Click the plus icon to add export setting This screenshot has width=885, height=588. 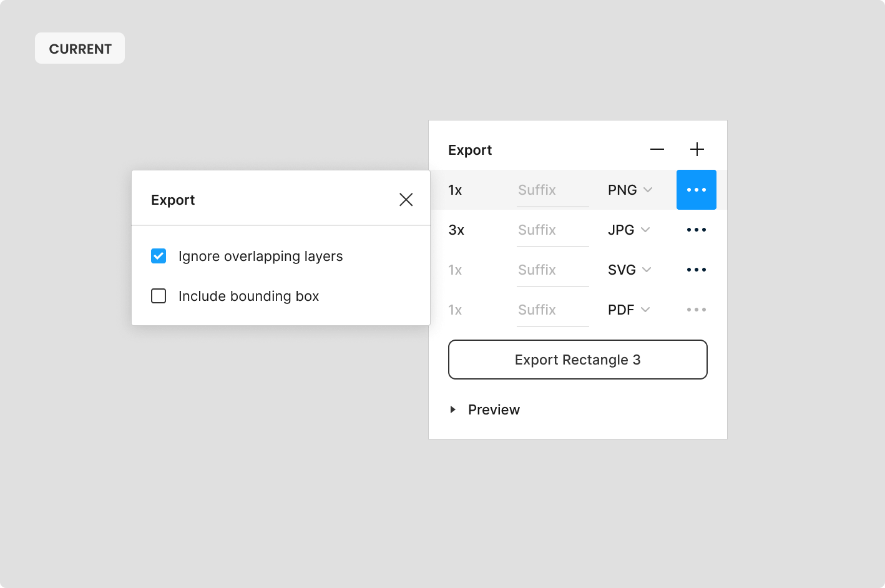[x=697, y=149]
